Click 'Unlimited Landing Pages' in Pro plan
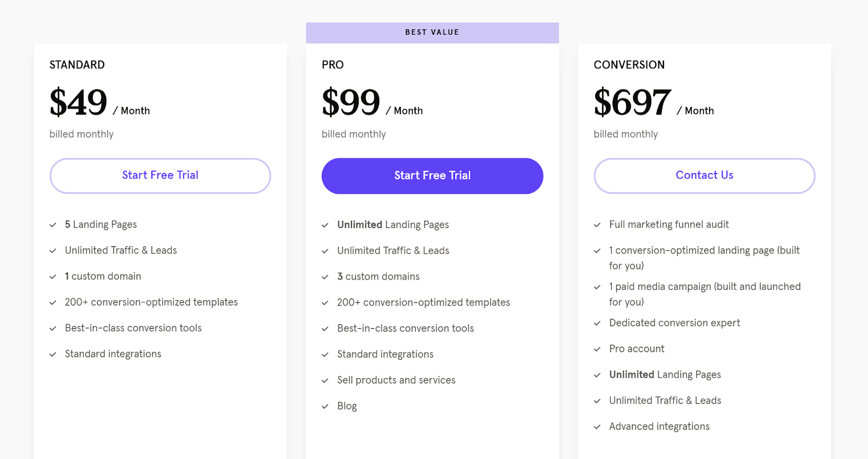868x459 pixels. pyautogui.click(x=393, y=225)
